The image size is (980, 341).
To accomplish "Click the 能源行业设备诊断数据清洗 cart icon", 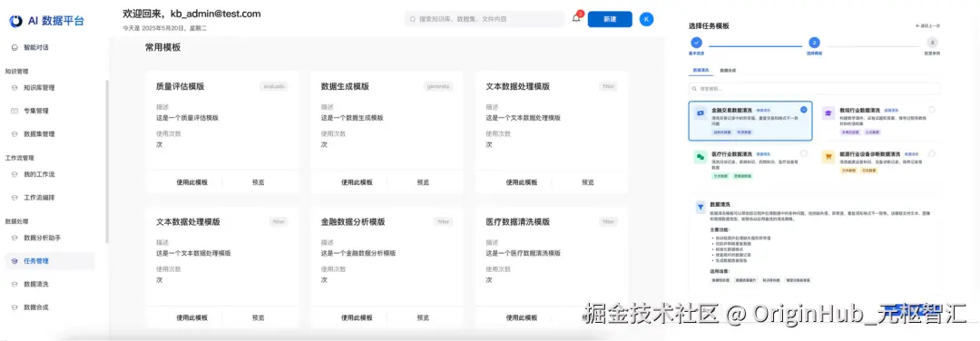I will point(828,157).
